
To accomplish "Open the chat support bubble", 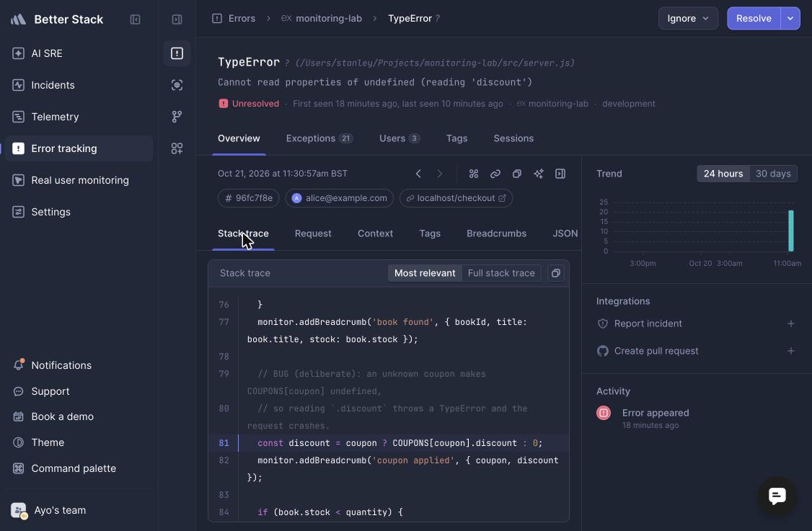I will 777,496.
